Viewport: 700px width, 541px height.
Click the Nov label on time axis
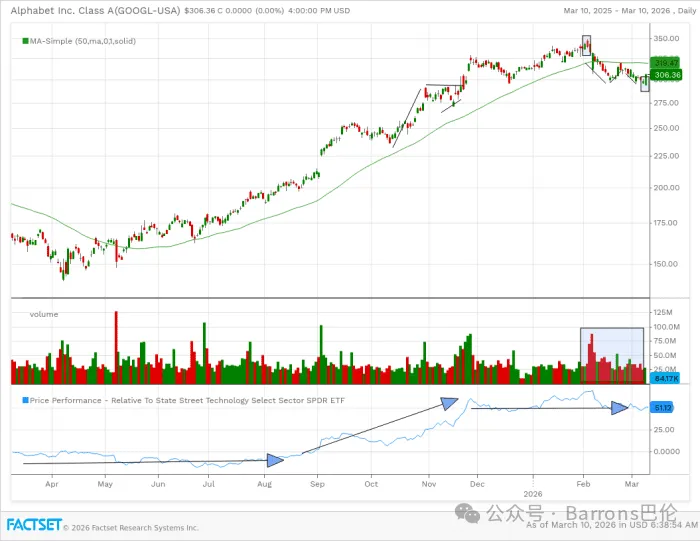tap(429, 484)
